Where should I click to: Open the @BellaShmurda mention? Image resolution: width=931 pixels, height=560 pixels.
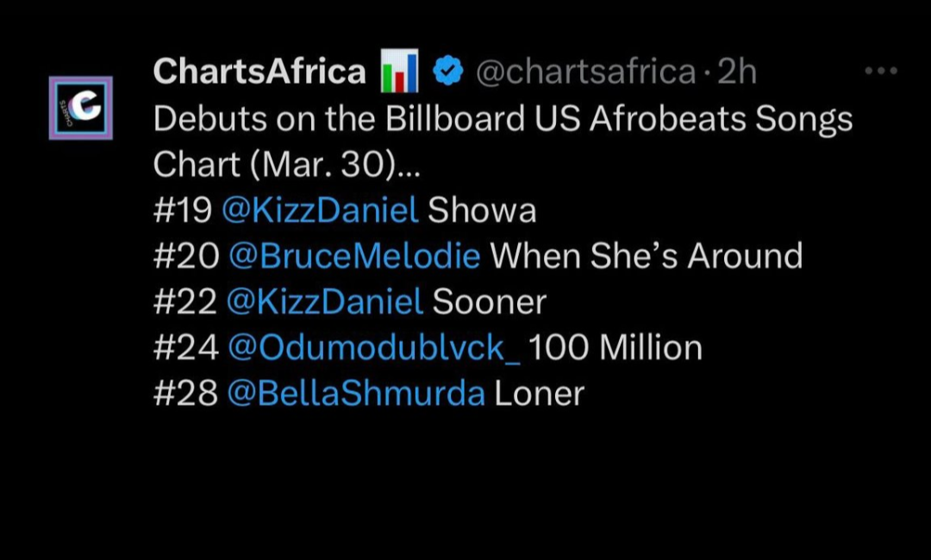click(x=356, y=394)
